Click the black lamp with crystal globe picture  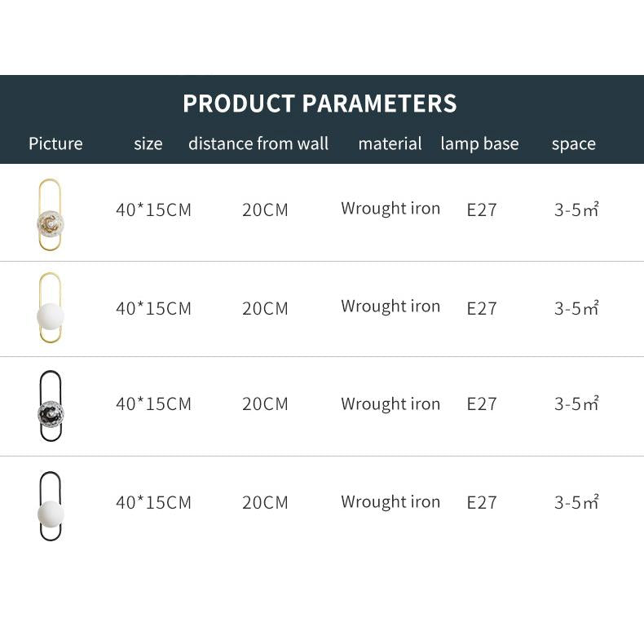pyautogui.click(x=50, y=407)
